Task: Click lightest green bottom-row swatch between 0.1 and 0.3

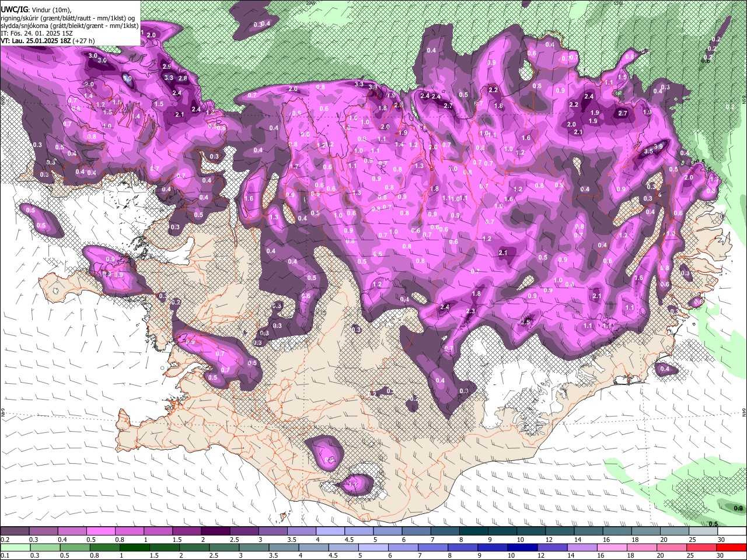Action: pyautogui.click(x=15, y=548)
